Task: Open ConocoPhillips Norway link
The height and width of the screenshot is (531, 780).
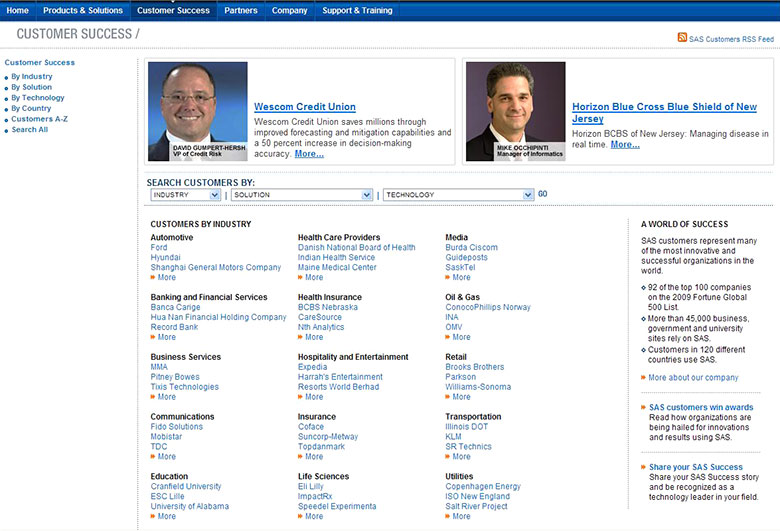Action: (488, 307)
